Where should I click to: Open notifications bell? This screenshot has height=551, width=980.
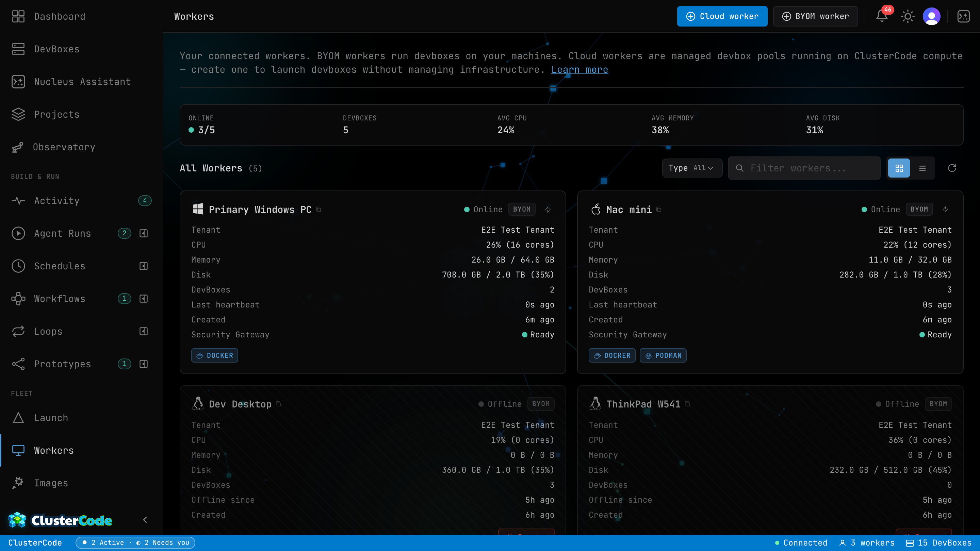(x=881, y=16)
